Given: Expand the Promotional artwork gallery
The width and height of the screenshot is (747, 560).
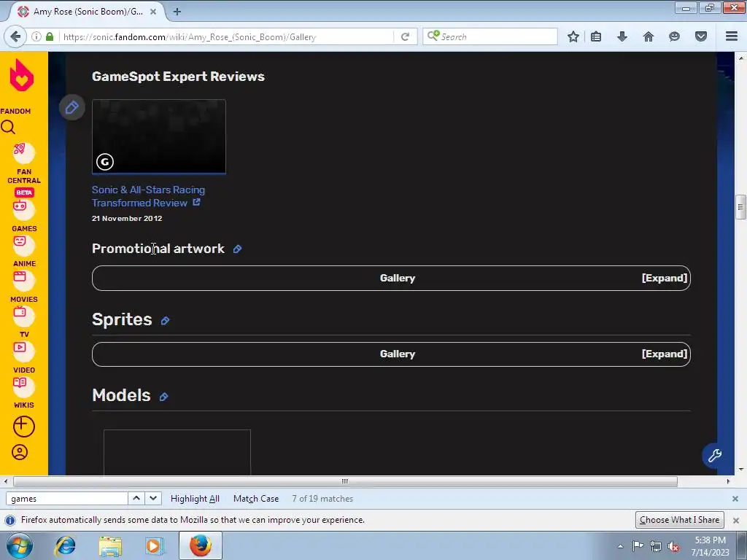Looking at the screenshot, I should point(664,278).
